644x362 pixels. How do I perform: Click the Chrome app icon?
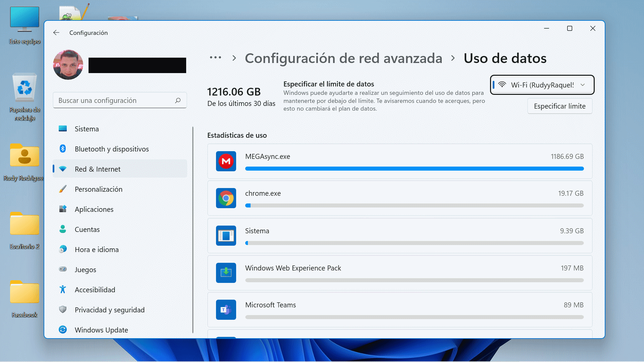click(226, 198)
